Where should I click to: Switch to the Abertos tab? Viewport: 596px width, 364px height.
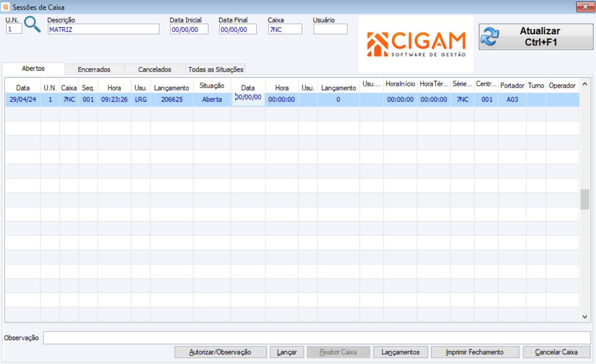point(33,69)
